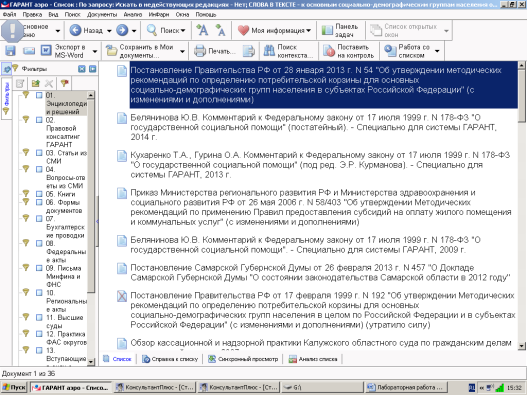Open the Документы menu
The width and height of the screenshot is (527, 395).
coord(102,14)
